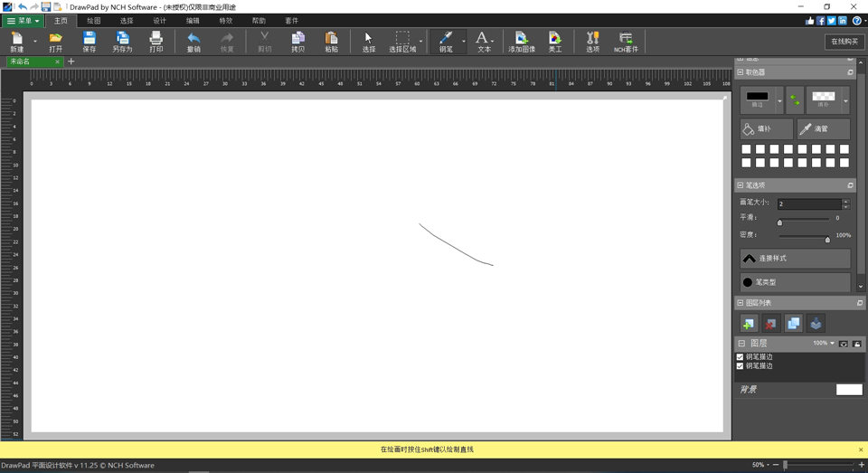Image resolution: width=868 pixels, height=473 pixels.
Task: Click the black stroke color swatch
Action: (x=758, y=97)
